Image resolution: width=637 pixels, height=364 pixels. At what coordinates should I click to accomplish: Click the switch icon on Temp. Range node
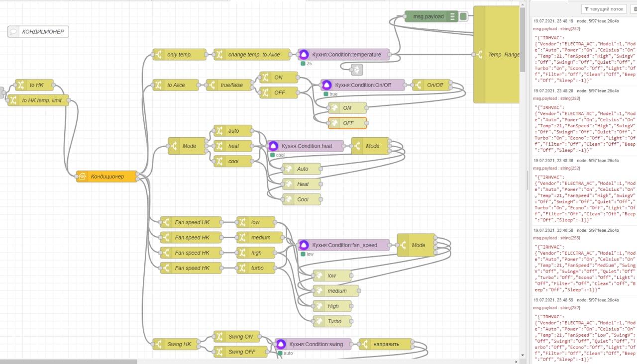(x=479, y=55)
